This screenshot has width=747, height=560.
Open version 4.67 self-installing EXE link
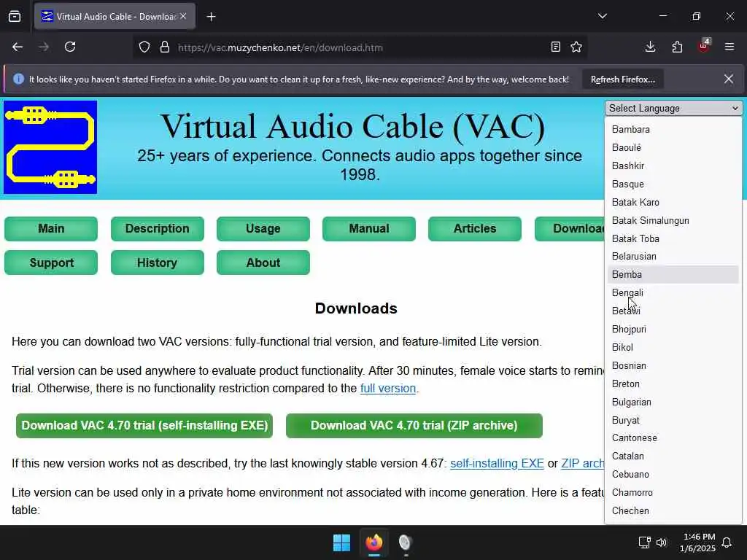point(497,463)
